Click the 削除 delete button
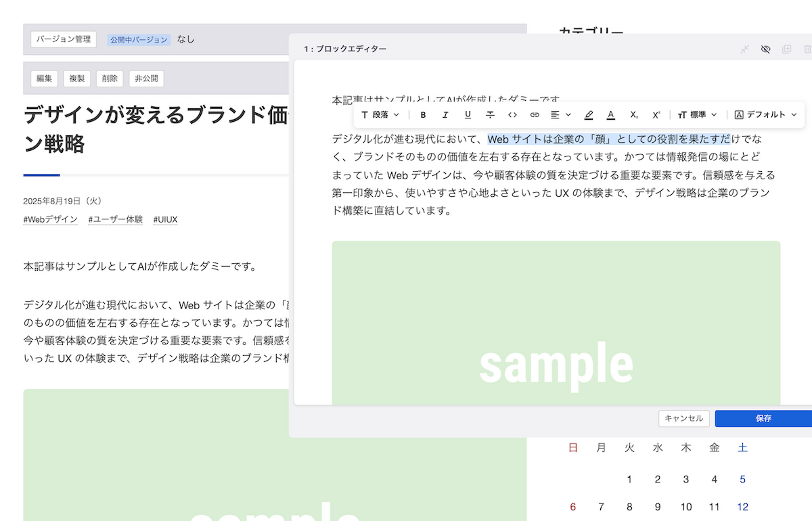 click(x=110, y=78)
